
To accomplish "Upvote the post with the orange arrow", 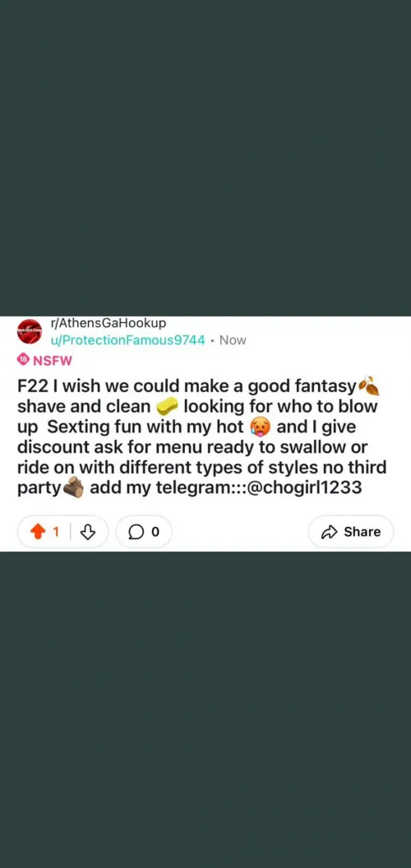I will point(38,532).
